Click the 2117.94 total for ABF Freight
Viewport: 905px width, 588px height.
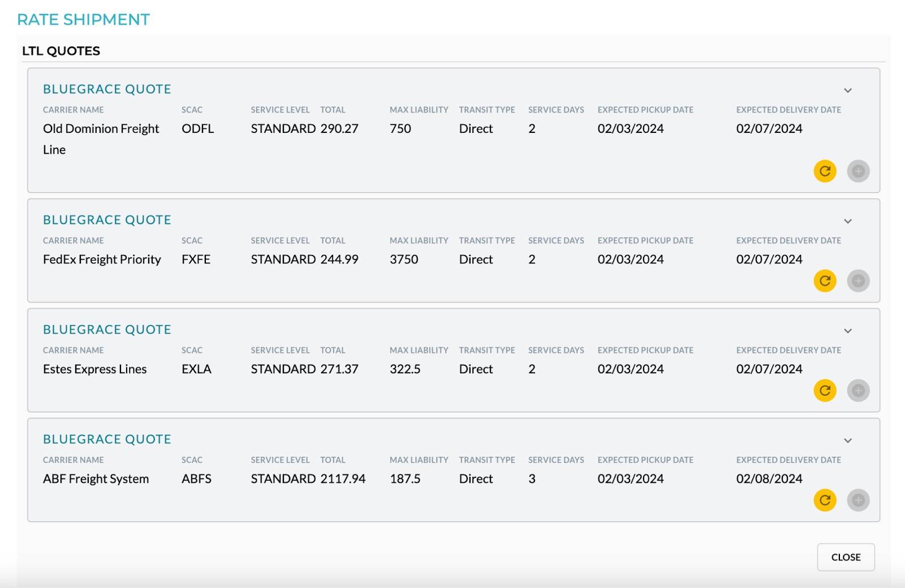pos(343,479)
